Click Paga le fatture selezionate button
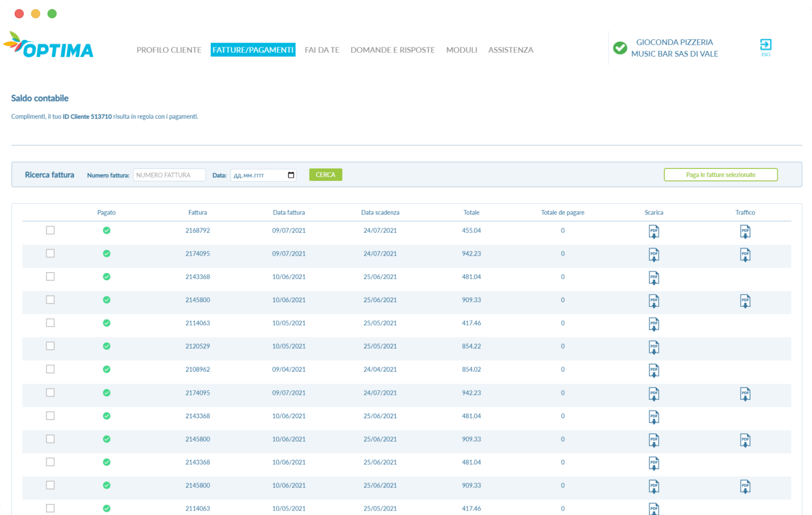The height and width of the screenshot is (515, 812). [x=720, y=175]
